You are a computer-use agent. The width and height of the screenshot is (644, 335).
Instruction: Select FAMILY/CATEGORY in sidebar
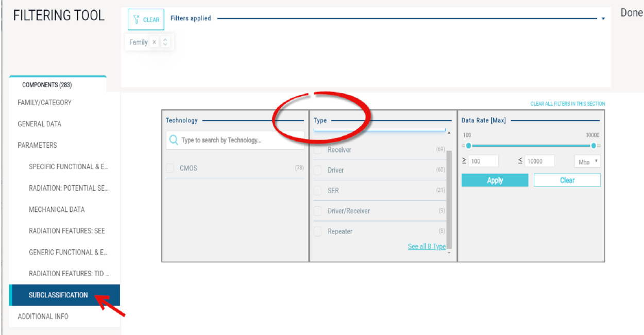(x=45, y=103)
